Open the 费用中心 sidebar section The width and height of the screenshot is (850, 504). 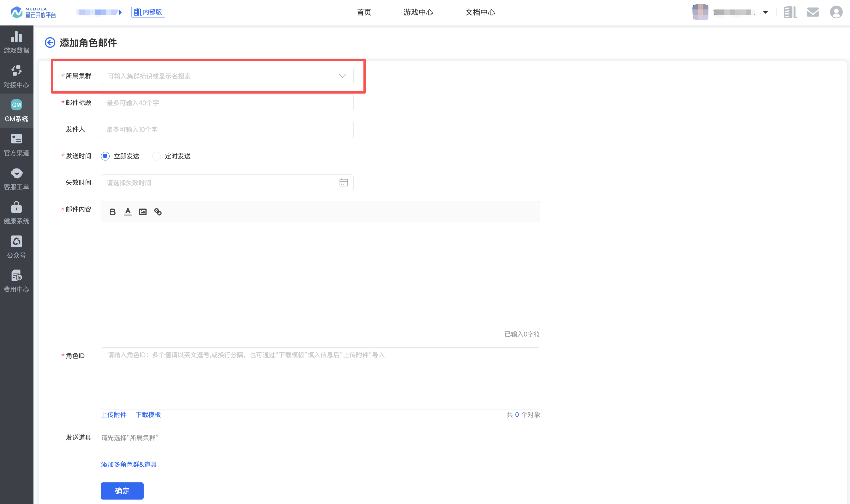click(16, 281)
